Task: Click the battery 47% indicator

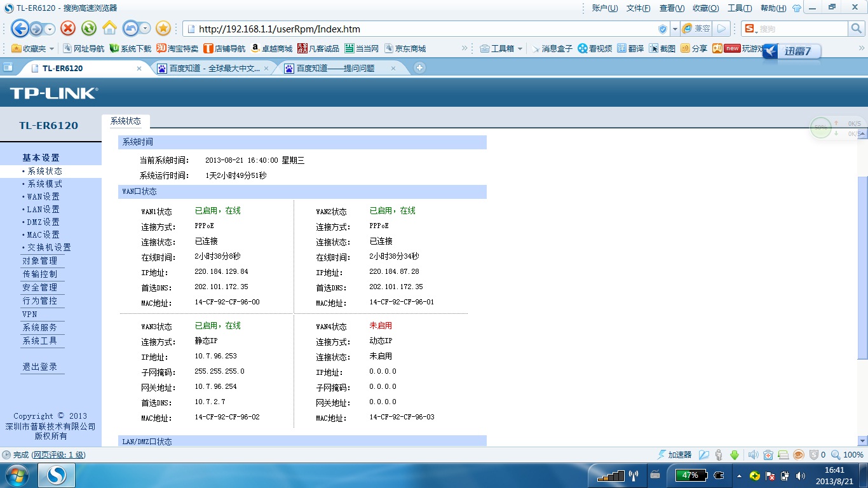Action: coord(691,475)
